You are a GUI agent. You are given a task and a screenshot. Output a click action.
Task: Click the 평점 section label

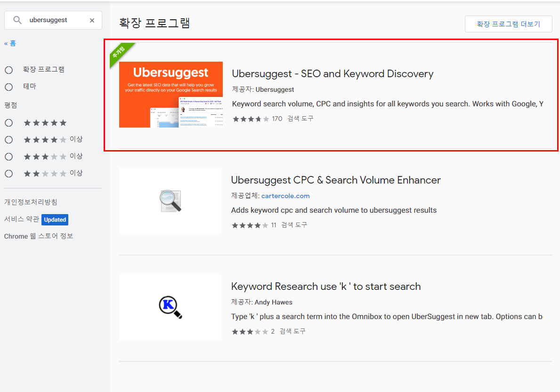pos(11,105)
